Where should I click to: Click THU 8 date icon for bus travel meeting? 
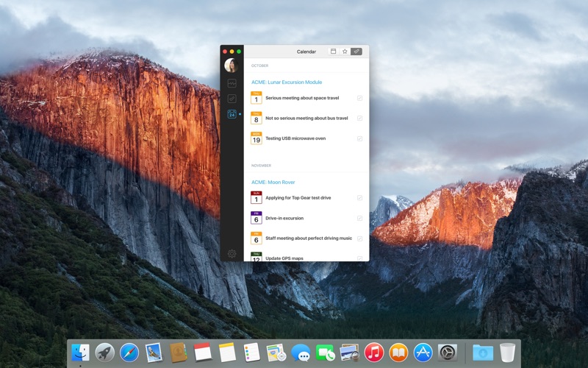256,118
